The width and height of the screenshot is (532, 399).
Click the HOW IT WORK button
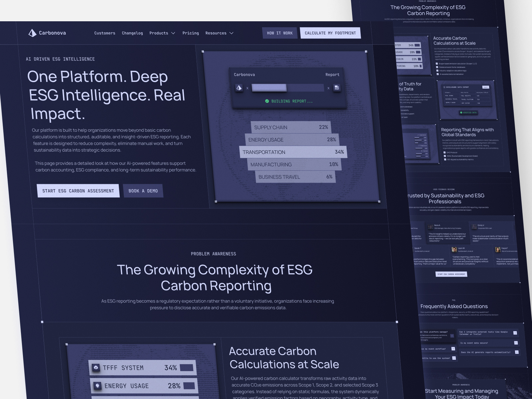tap(280, 33)
